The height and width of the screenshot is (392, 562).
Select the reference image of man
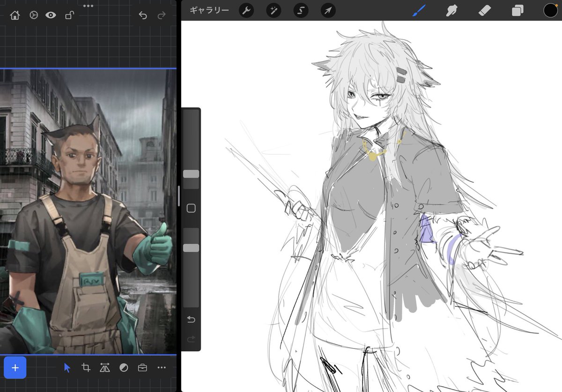click(88, 211)
